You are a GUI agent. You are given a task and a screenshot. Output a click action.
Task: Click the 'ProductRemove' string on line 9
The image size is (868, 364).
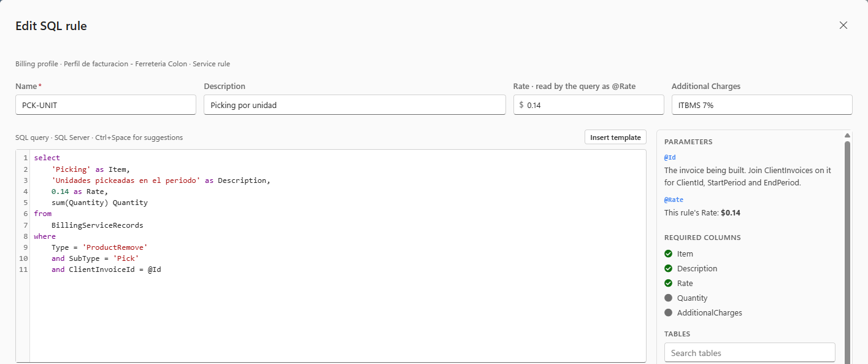click(x=115, y=247)
